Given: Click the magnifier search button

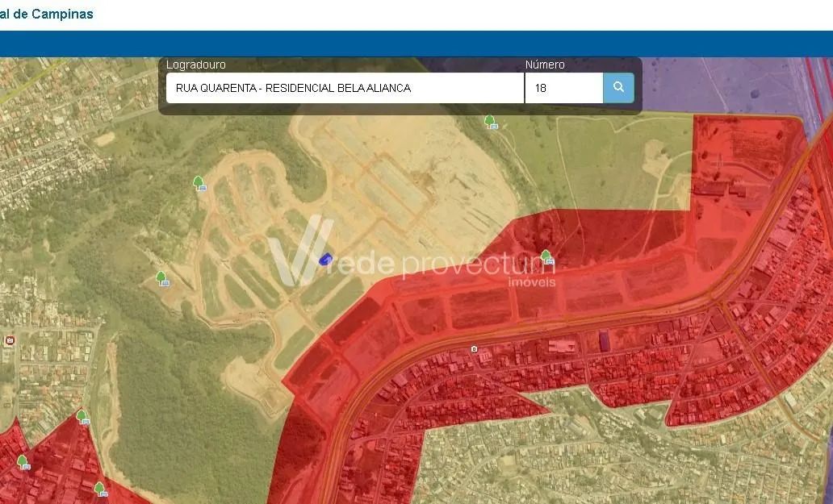Looking at the screenshot, I should (618, 88).
